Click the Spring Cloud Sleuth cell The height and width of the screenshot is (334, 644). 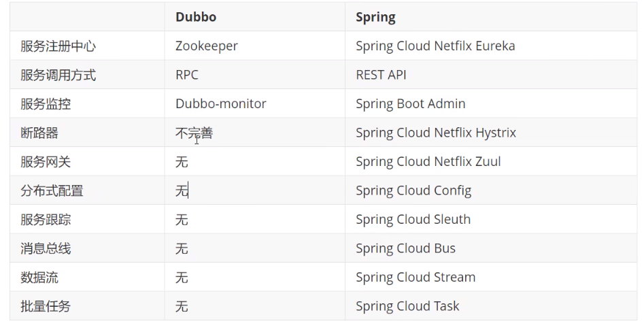(x=413, y=220)
